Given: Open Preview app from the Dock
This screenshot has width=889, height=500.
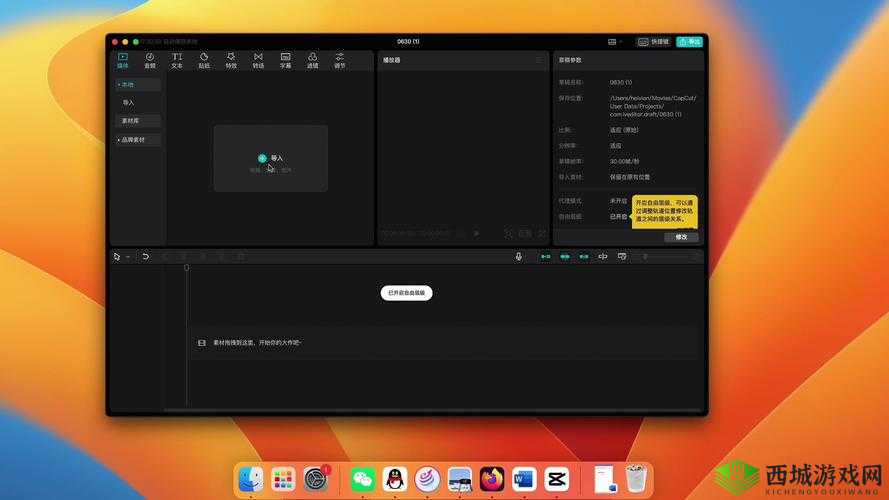Looking at the screenshot, I should pyautogui.click(x=459, y=480).
